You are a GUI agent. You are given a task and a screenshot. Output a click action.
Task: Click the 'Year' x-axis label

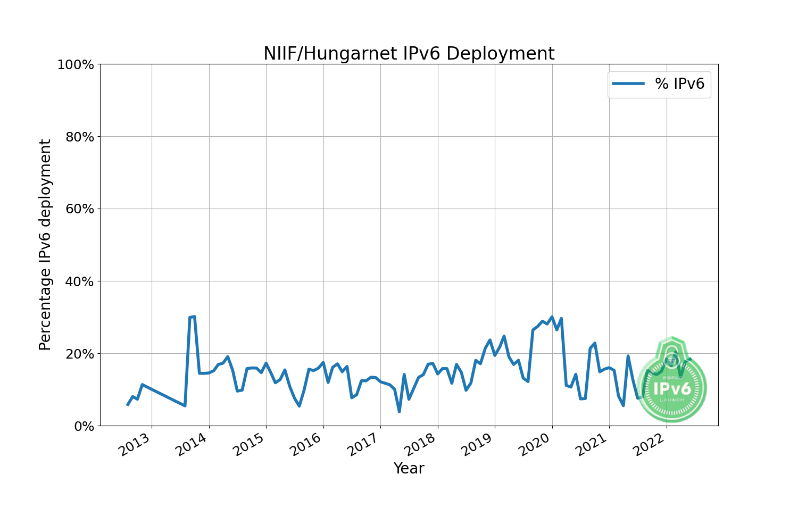point(409,468)
